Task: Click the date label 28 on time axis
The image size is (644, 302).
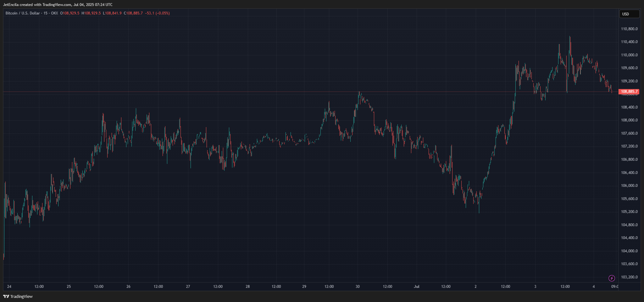Action: coord(248,287)
